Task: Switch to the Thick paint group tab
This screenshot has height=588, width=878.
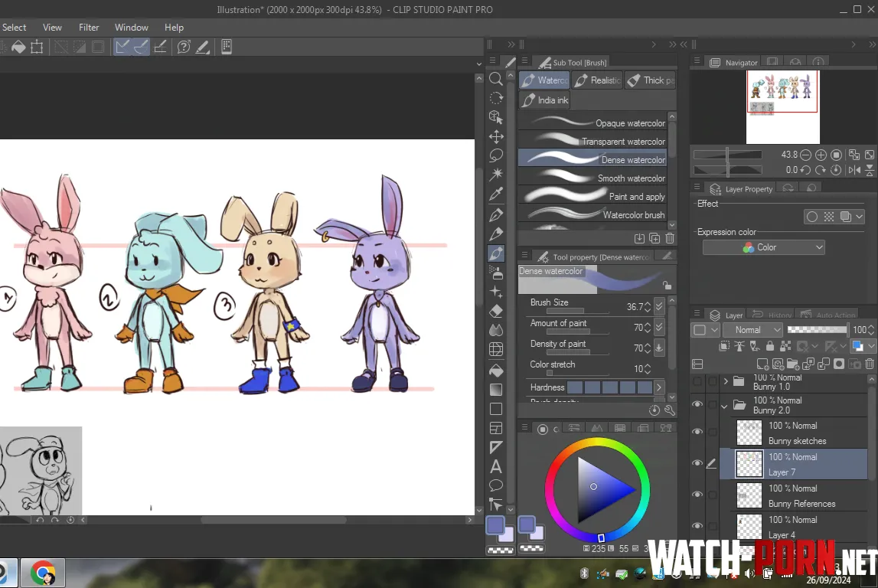Action: [650, 80]
